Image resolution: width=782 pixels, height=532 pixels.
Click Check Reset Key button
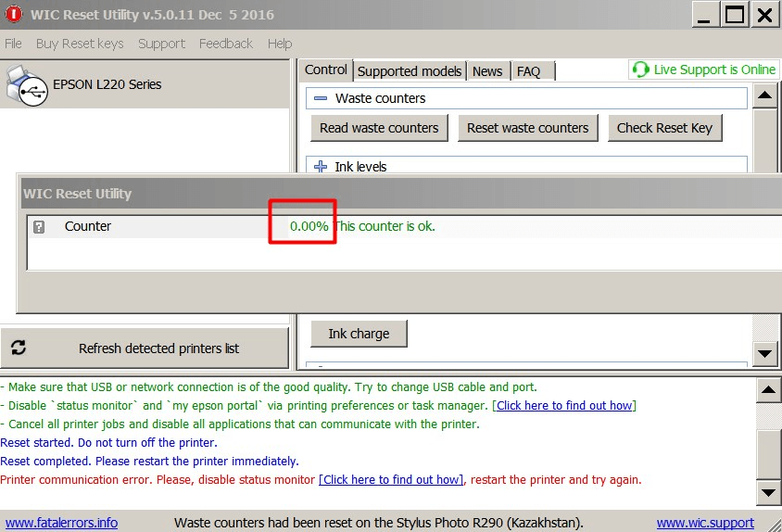664,128
